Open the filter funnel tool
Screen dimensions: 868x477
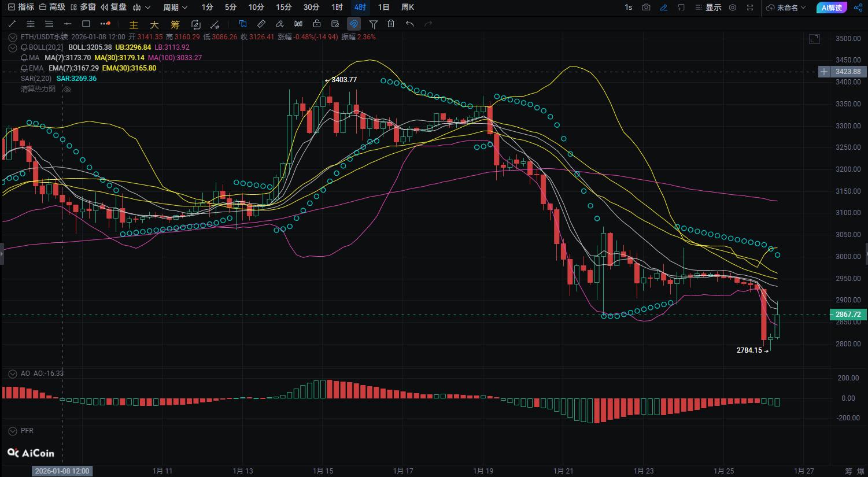(373, 24)
